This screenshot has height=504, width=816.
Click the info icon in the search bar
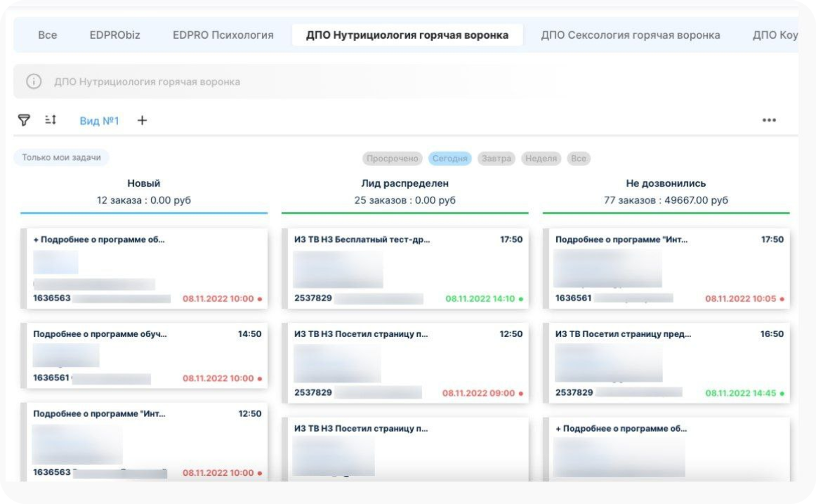[x=33, y=82]
